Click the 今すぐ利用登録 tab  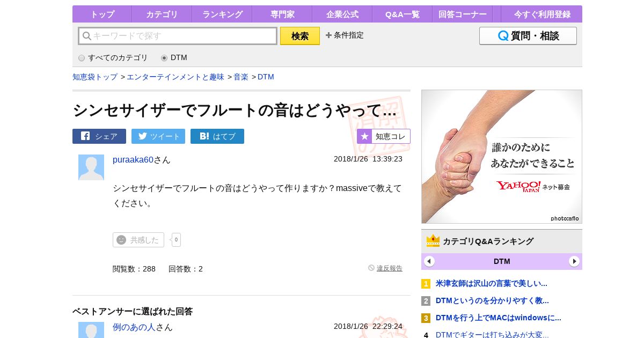pos(541,14)
